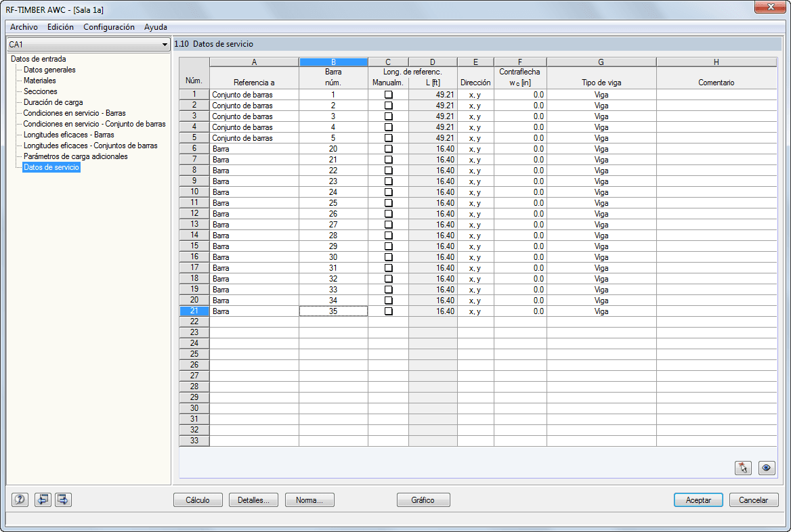Confirm settings with the Aceptar button
This screenshot has width=791, height=532.
698,500
